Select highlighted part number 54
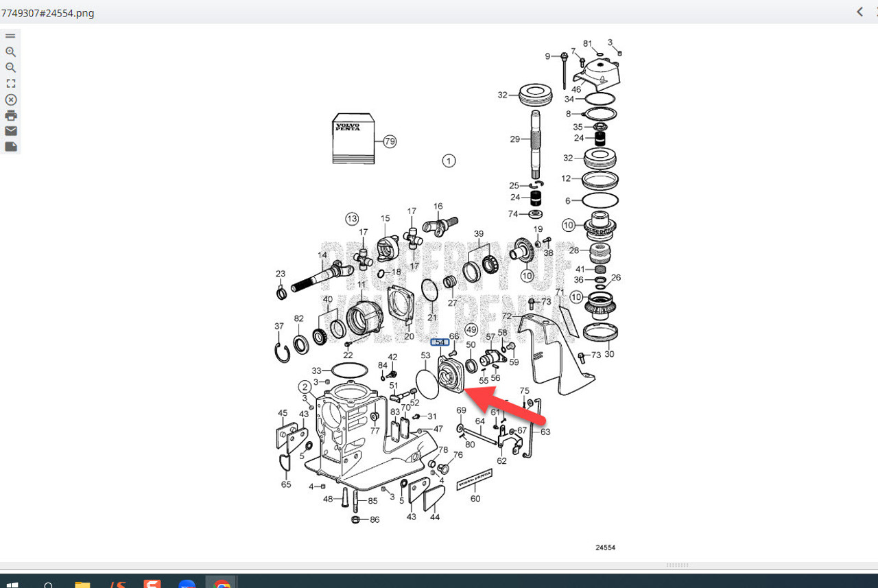Viewport: 878px width, 588px height. tap(440, 342)
